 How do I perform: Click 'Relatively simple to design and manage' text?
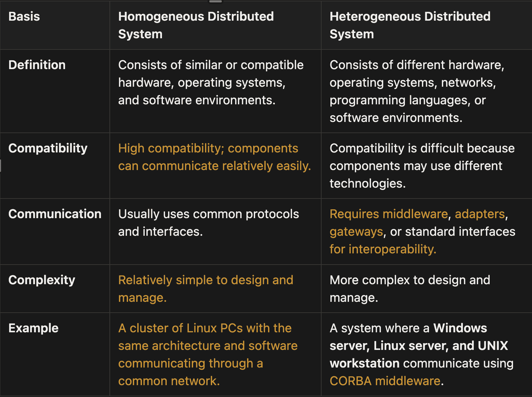tap(206, 289)
